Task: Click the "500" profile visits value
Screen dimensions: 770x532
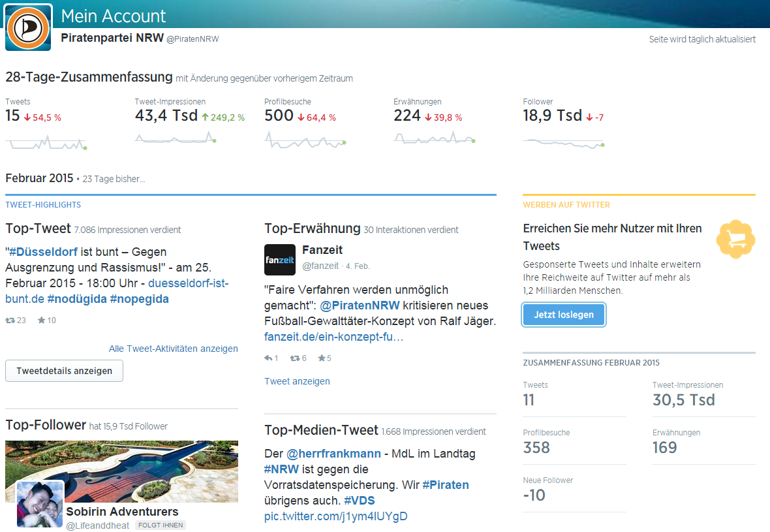Action: 279,116
